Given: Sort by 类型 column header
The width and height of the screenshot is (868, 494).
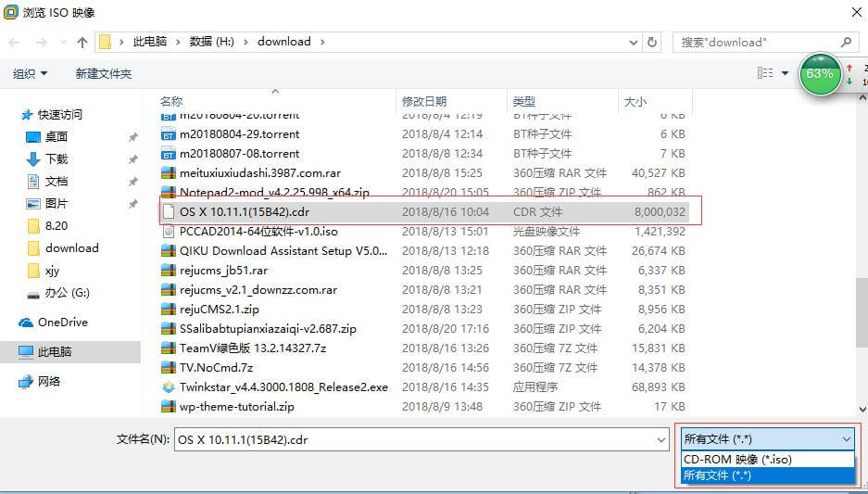Looking at the screenshot, I should pos(523,101).
